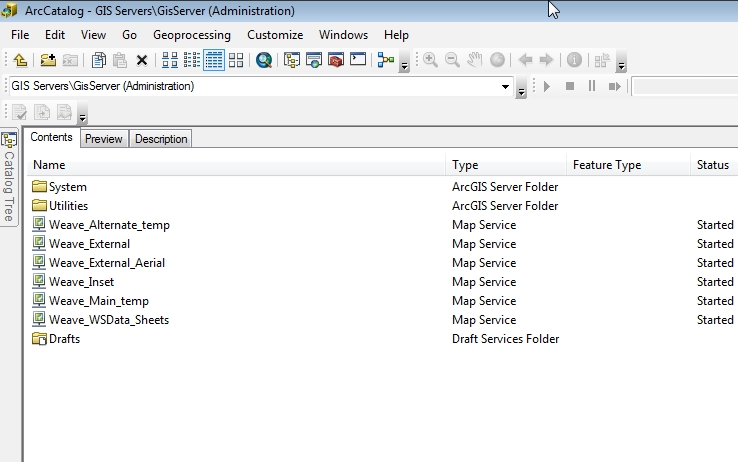Click Export Metadata icon
The image size is (738, 462).
click(x=42, y=112)
